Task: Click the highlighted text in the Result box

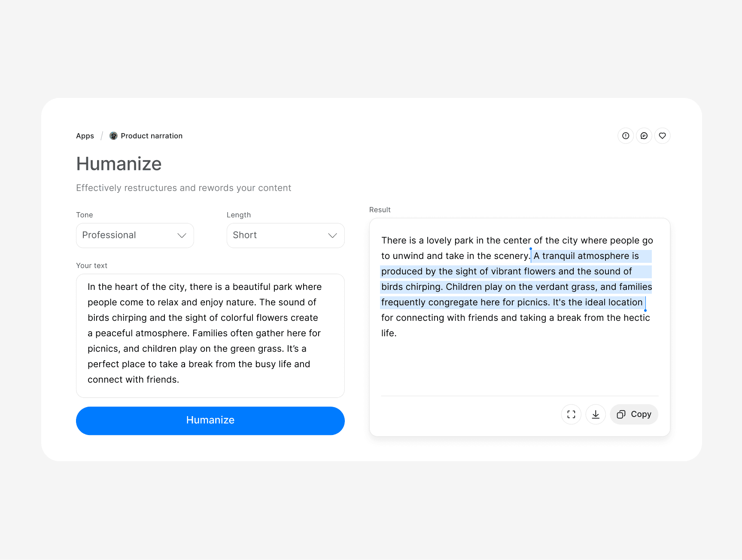Action: pyautogui.click(x=515, y=279)
